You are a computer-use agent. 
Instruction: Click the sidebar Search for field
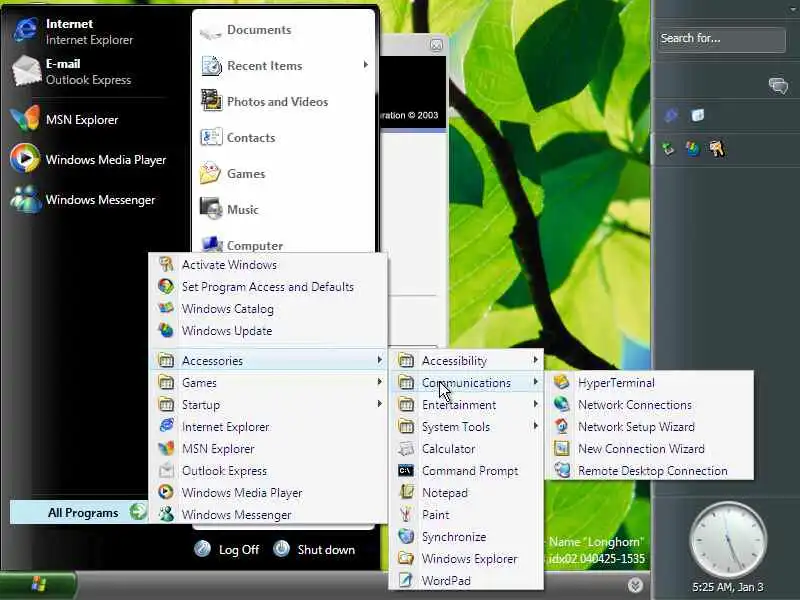click(721, 39)
